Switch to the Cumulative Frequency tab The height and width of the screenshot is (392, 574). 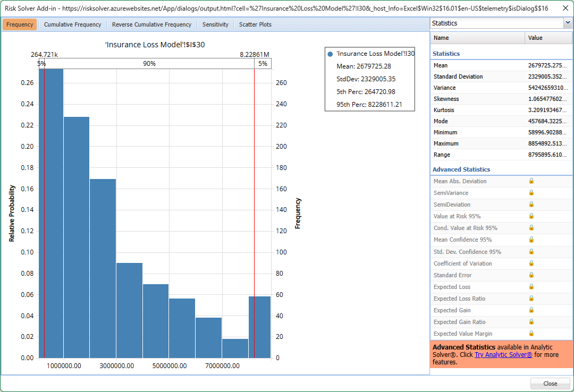(x=72, y=24)
